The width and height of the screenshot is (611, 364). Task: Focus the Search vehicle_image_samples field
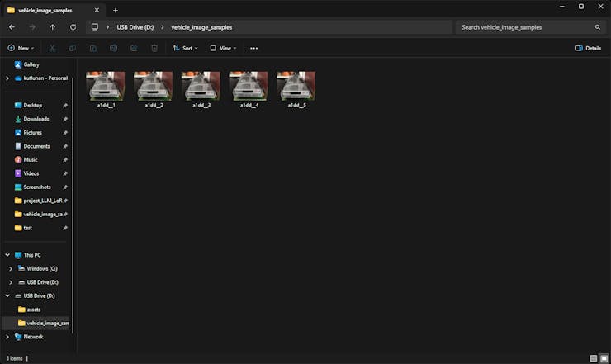pos(531,27)
